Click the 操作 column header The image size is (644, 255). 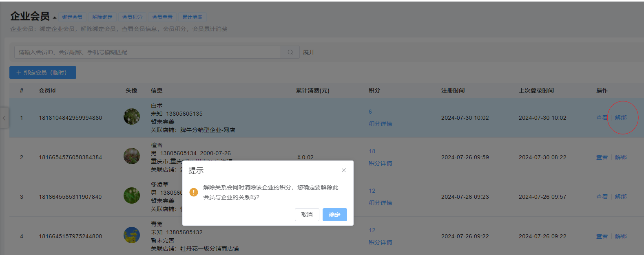[x=602, y=90]
